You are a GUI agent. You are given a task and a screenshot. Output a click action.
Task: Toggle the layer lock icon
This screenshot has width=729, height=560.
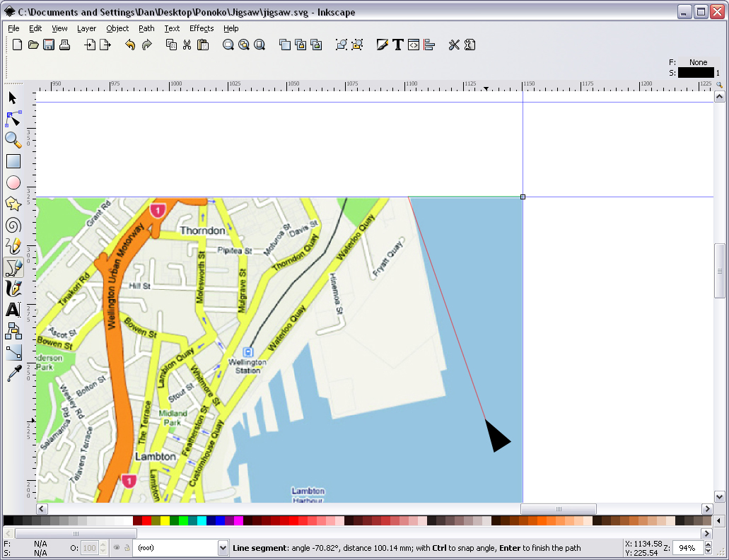point(127,548)
